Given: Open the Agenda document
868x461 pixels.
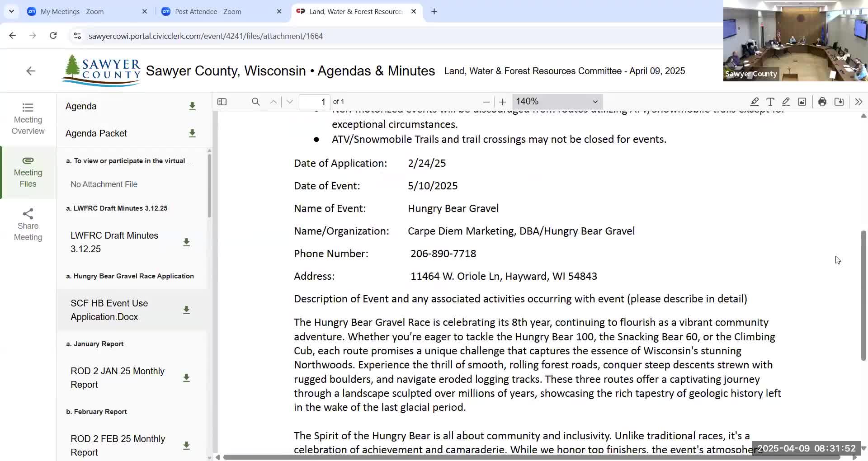Looking at the screenshot, I should [81, 106].
